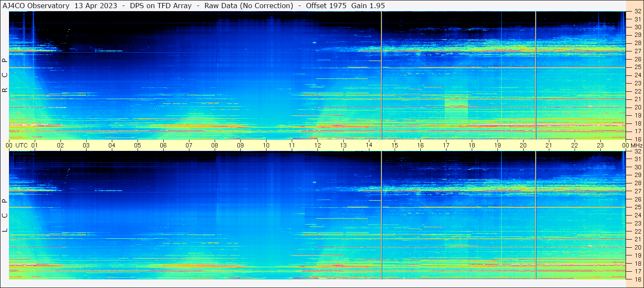
Task: Click the 'Raw Data (No Correction)' text
Action: (249, 6)
